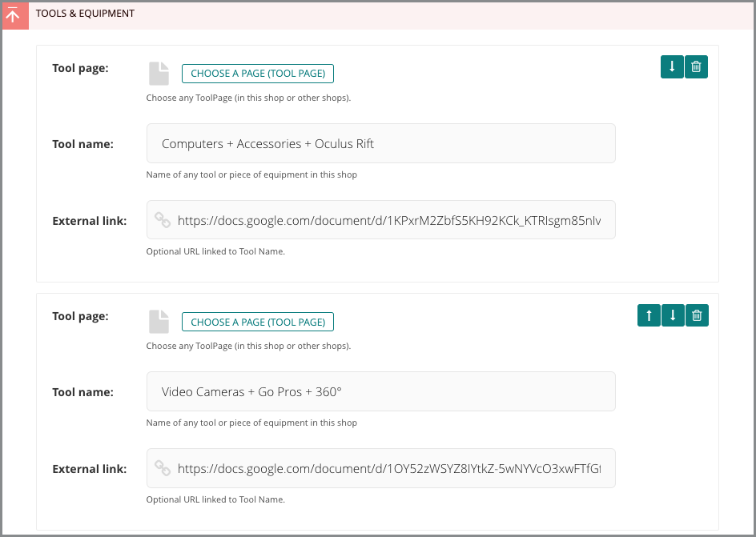Image resolution: width=756 pixels, height=537 pixels.
Task: Click the page icon in the Video Cameras block
Action: tap(159, 321)
